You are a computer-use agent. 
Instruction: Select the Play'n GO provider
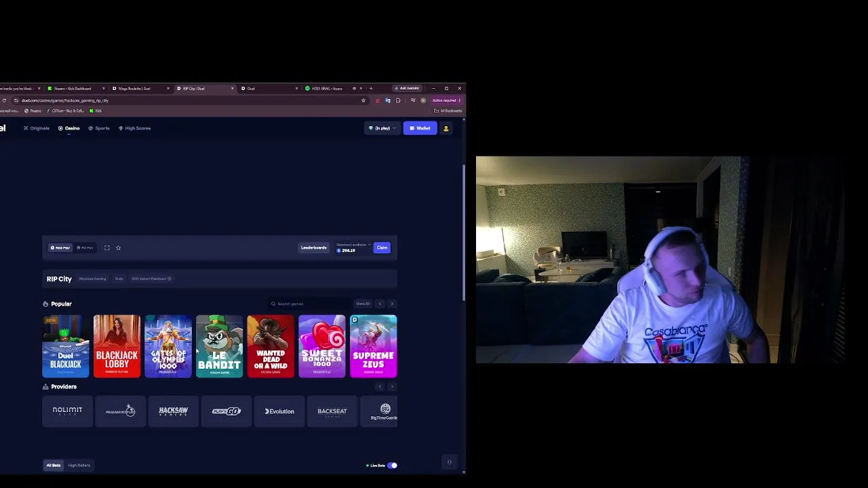pos(226,411)
